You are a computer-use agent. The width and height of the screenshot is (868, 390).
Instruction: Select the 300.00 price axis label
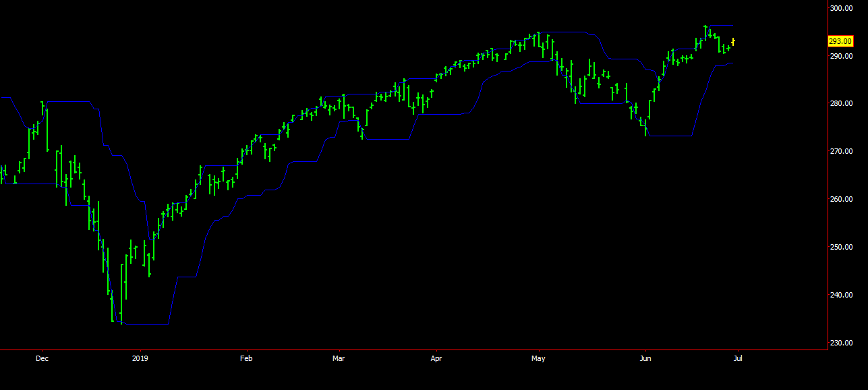pos(841,8)
